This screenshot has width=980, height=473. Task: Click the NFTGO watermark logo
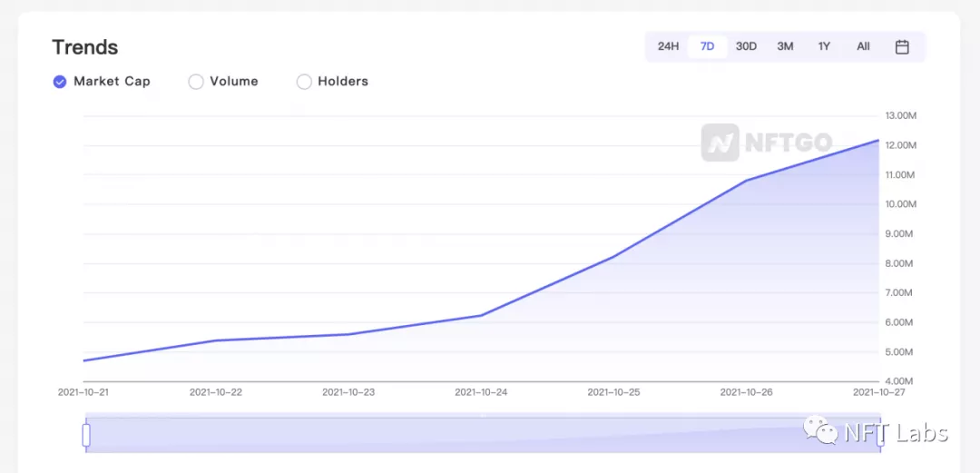(x=766, y=143)
